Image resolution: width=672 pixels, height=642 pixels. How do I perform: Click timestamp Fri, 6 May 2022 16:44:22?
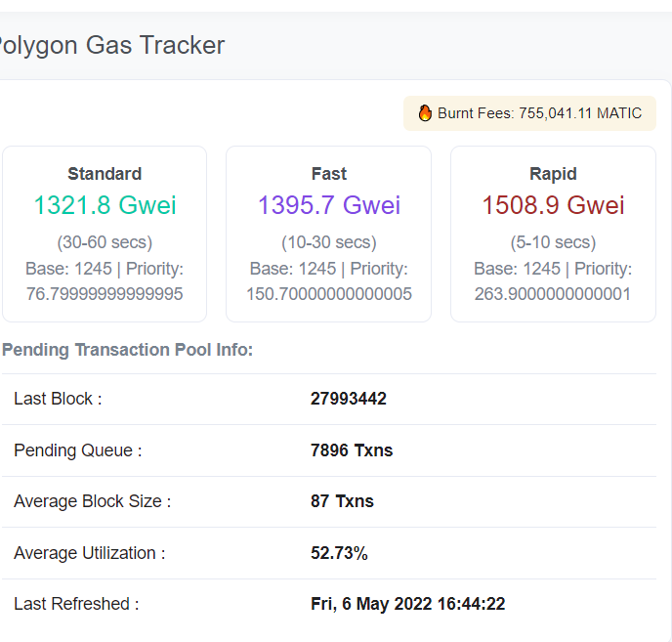point(408,604)
